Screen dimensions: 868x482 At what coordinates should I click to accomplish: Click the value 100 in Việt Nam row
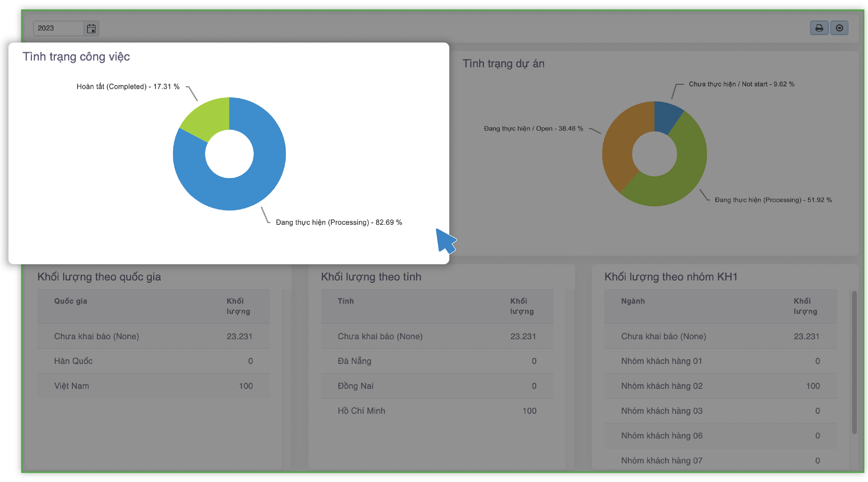tap(246, 386)
